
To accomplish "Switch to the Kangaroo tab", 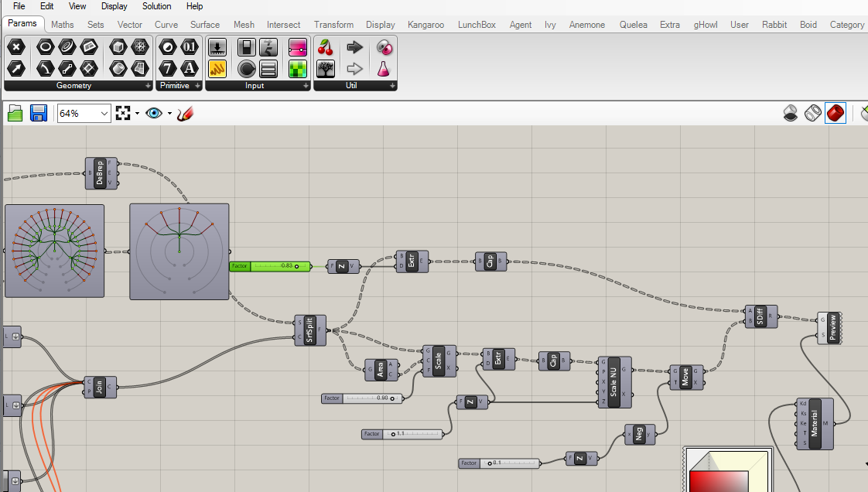I will (x=425, y=24).
